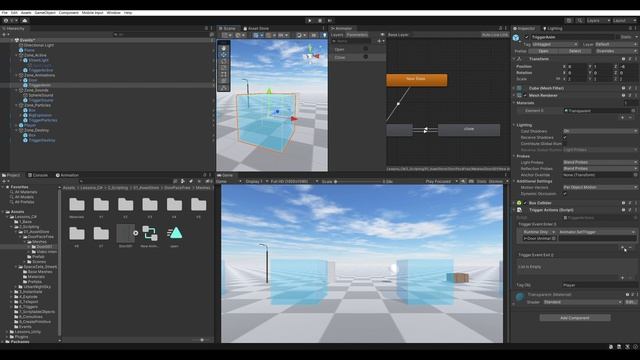640x360 pixels.
Task: Open the Cast Shadows dropdown
Action: pos(600,131)
